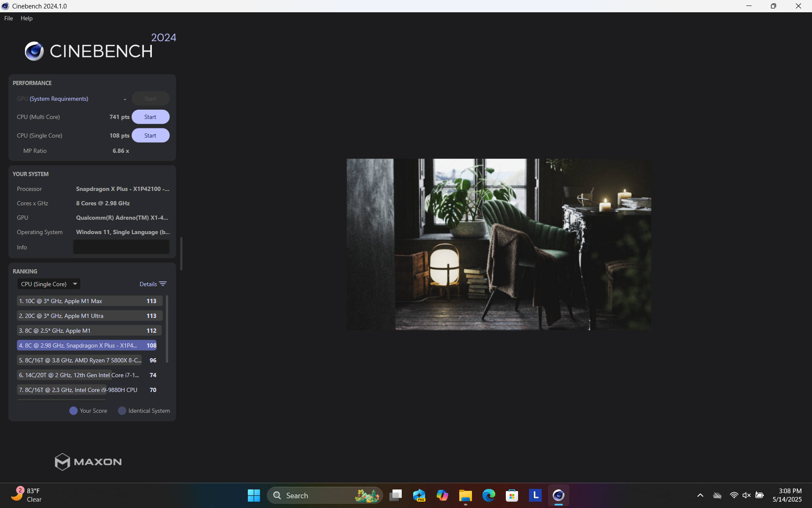Click the Cinebench logo icon

(34, 51)
